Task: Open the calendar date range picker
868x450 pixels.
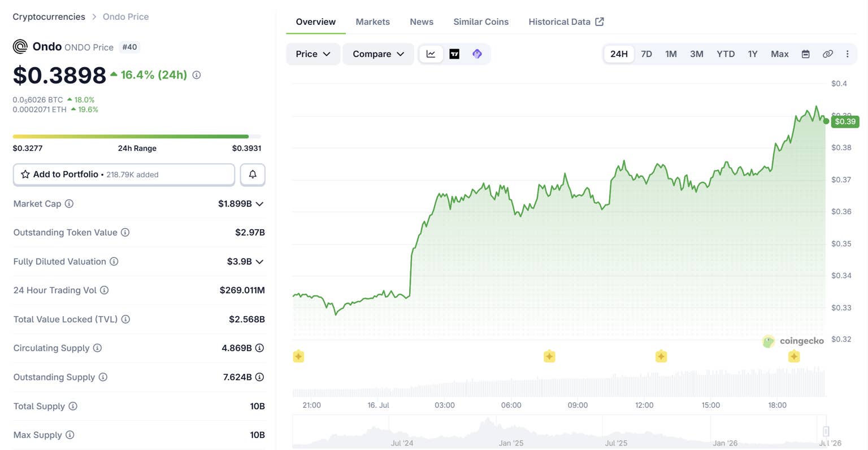Action: click(806, 54)
